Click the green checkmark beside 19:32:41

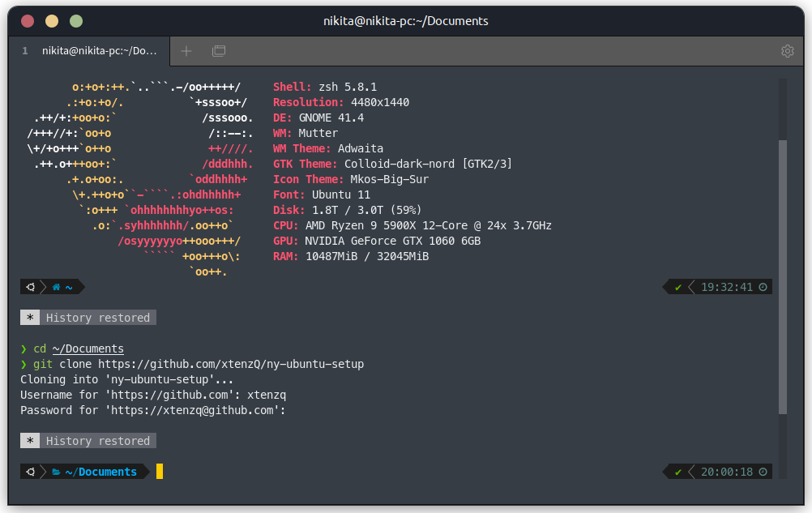pyautogui.click(x=677, y=288)
